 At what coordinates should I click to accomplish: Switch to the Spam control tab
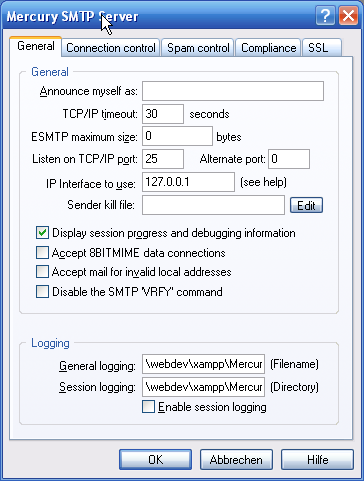[198, 48]
